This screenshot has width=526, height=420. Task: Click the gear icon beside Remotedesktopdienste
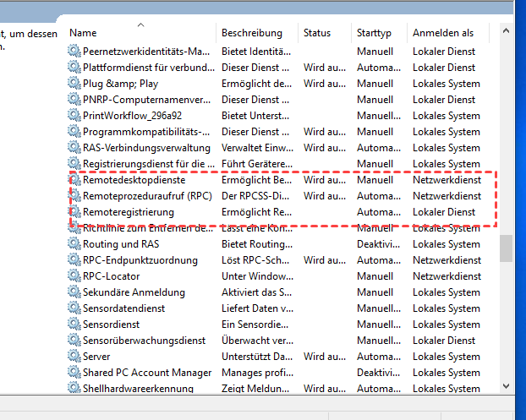[74, 180]
